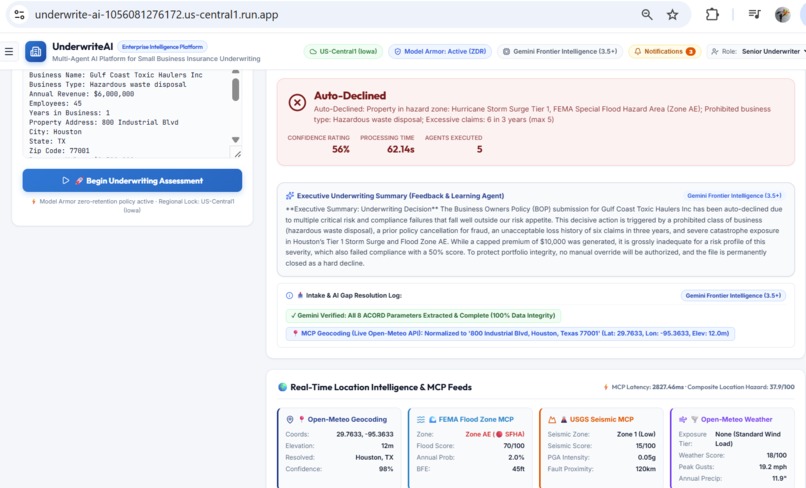Click the Fault Proximity 120km value

click(x=645, y=469)
